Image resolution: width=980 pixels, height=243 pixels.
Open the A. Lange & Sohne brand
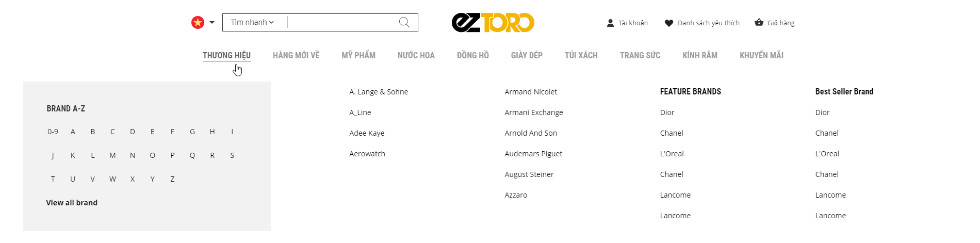379,92
